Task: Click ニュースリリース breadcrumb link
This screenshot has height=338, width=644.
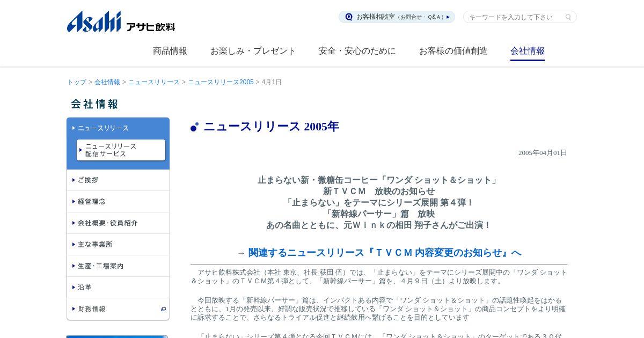Action: 154,82
